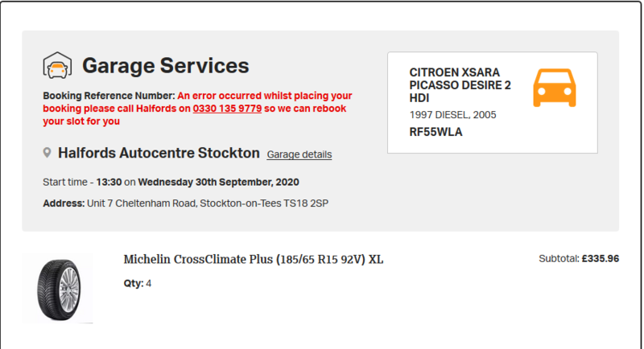
Task: Click the red booking error message
Action: 266,96
